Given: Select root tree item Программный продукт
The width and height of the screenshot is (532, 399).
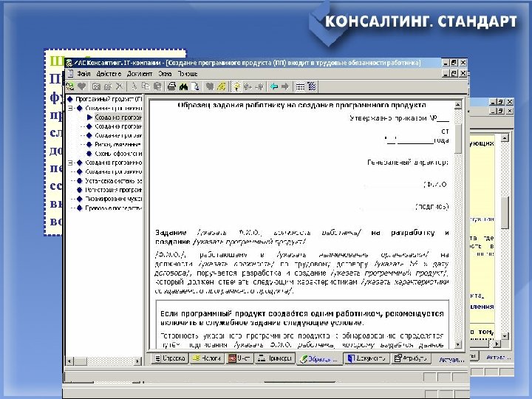Looking at the screenshot, I should [109, 99].
